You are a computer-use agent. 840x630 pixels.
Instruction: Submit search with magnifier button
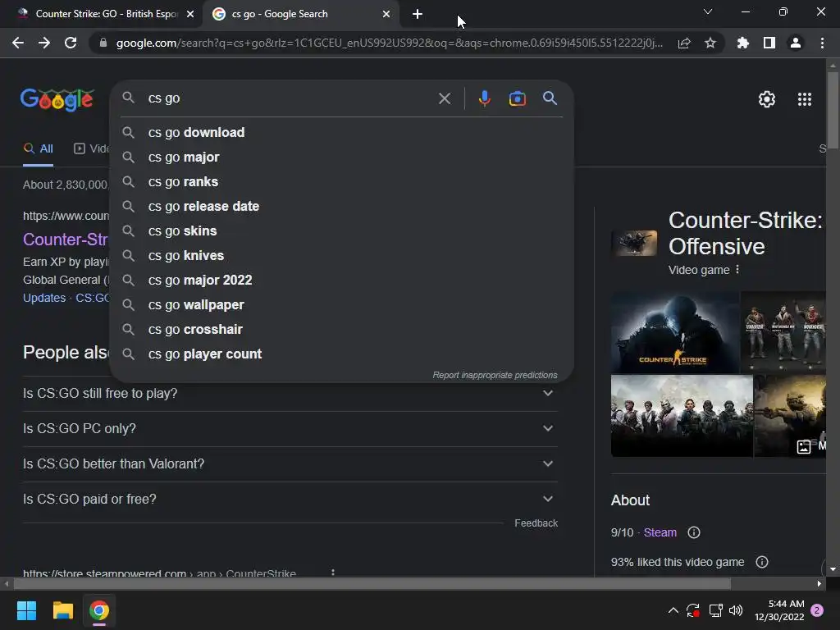click(x=550, y=98)
